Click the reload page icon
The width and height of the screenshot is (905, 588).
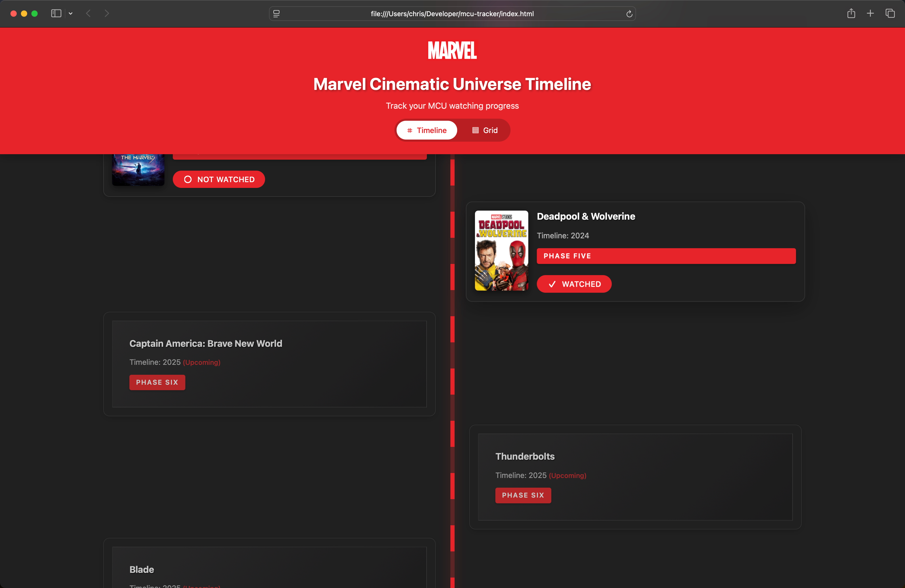tap(629, 14)
